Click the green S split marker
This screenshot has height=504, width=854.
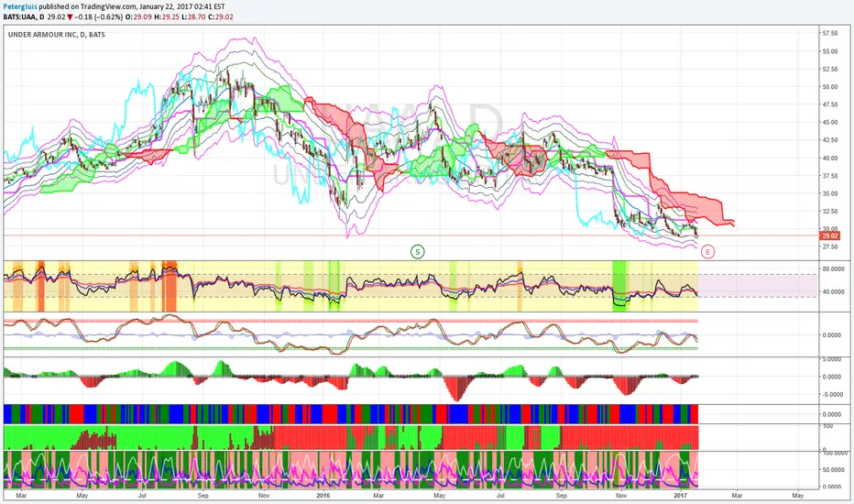tap(417, 252)
